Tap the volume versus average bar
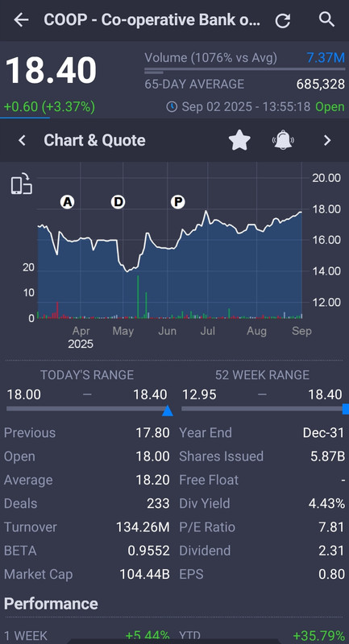 tap(244, 71)
